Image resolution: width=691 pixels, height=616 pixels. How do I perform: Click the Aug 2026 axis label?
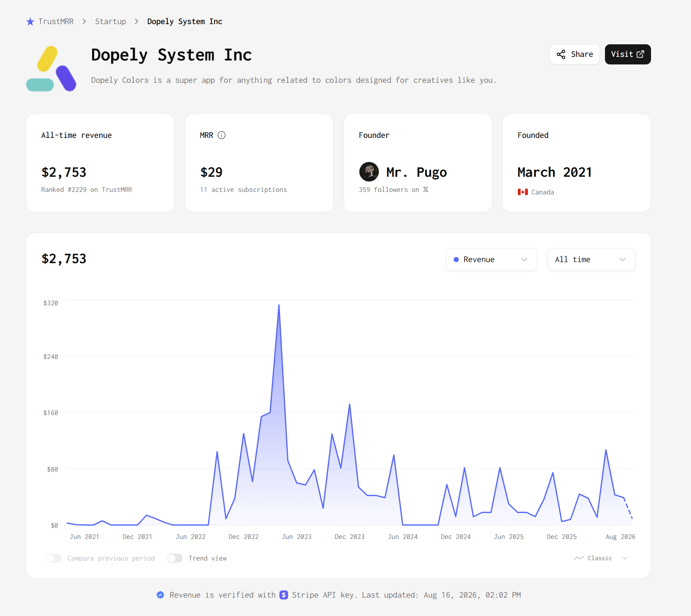point(620,536)
